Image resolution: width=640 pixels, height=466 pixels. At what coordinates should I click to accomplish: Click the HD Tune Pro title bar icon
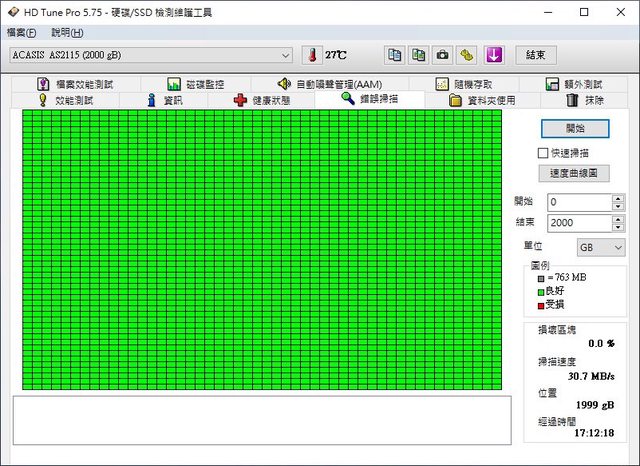pos(12,12)
